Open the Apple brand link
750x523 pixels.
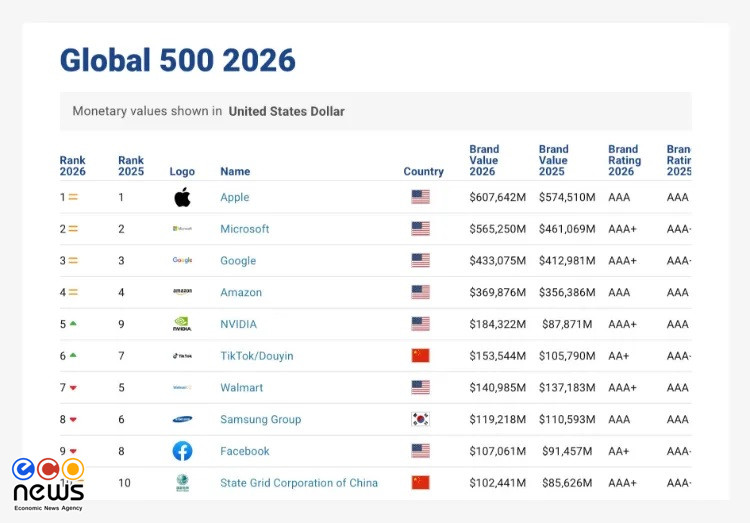pyautogui.click(x=235, y=198)
